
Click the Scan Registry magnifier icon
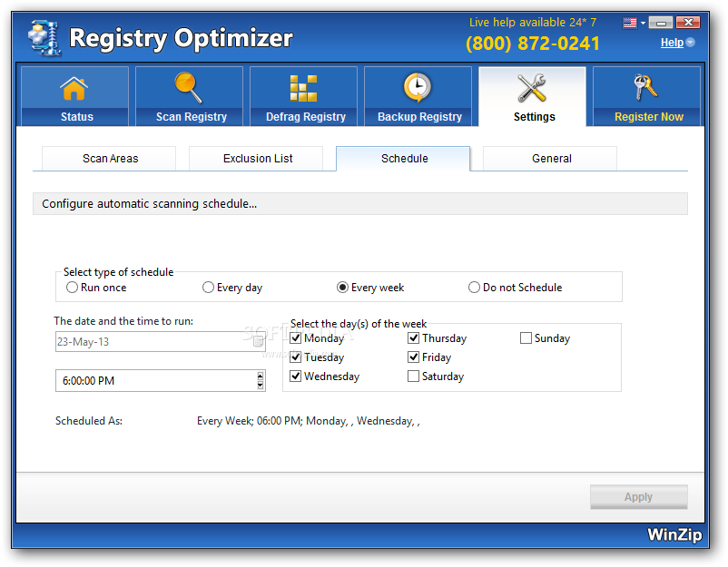click(188, 87)
